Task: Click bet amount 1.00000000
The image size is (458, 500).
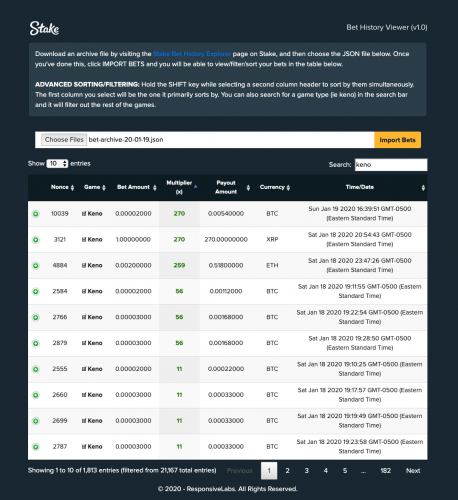Action: tap(133, 240)
